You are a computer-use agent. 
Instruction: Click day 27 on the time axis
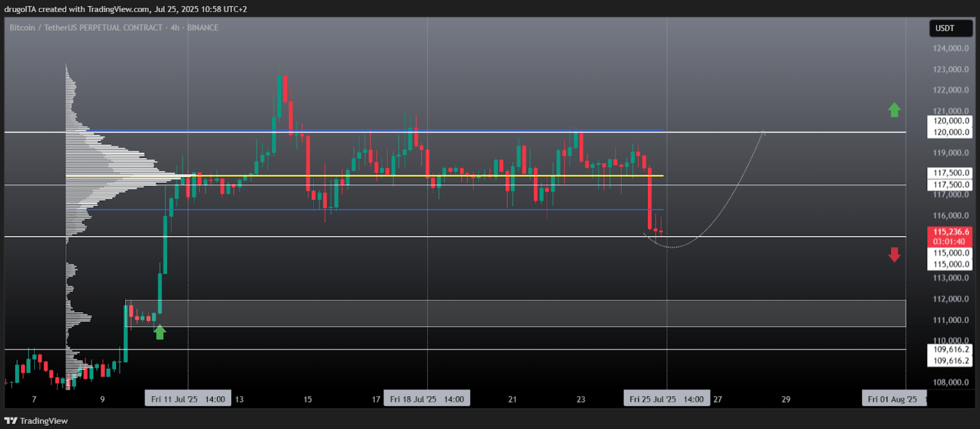coord(718,400)
